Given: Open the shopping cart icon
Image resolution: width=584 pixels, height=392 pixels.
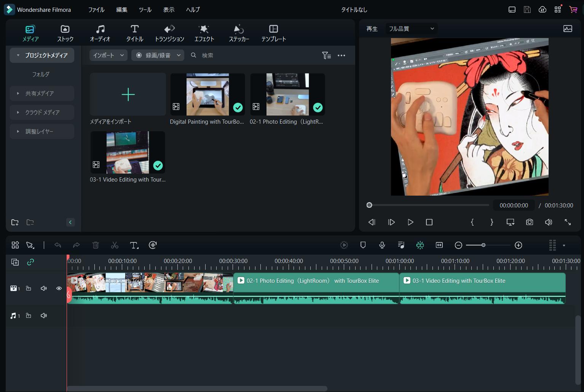Looking at the screenshot, I should tap(573, 10).
